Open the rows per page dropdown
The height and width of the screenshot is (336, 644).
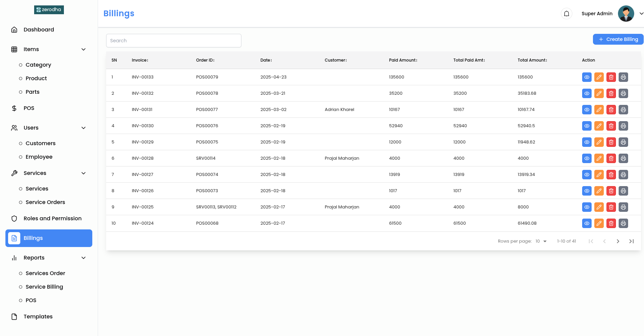541,241
